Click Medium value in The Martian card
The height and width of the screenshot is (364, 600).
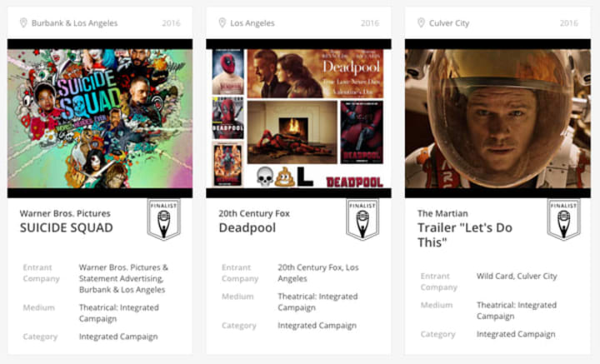[x=517, y=311]
